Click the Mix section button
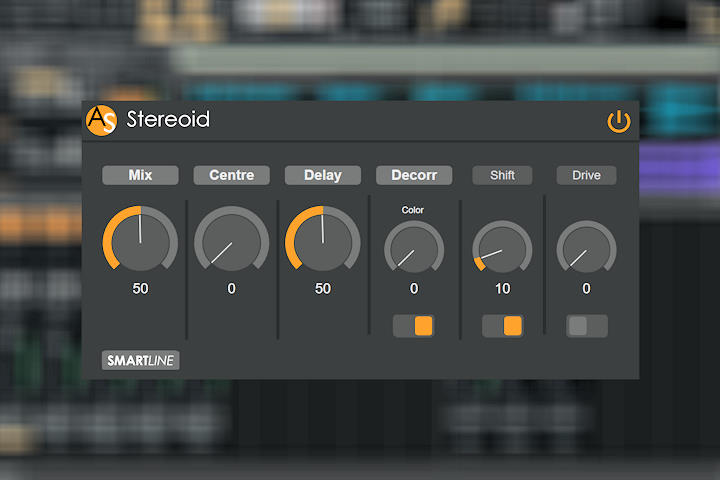The height and width of the screenshot is (480, 720). coord(140,175)
